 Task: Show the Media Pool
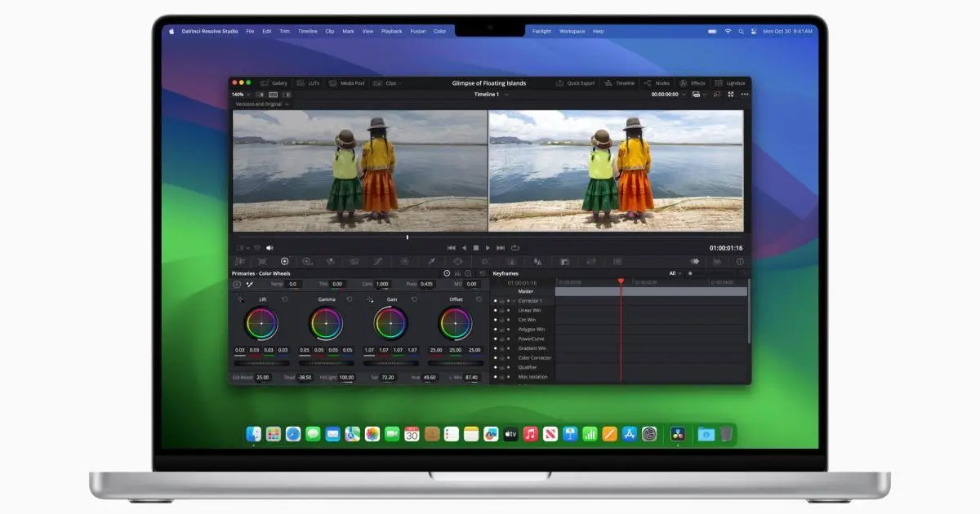(346, 83)
